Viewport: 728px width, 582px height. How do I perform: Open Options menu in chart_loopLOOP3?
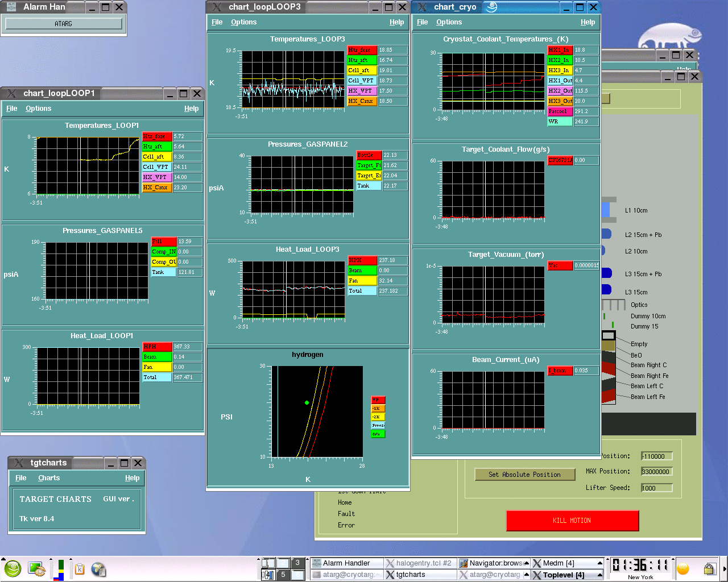(243, 22)
